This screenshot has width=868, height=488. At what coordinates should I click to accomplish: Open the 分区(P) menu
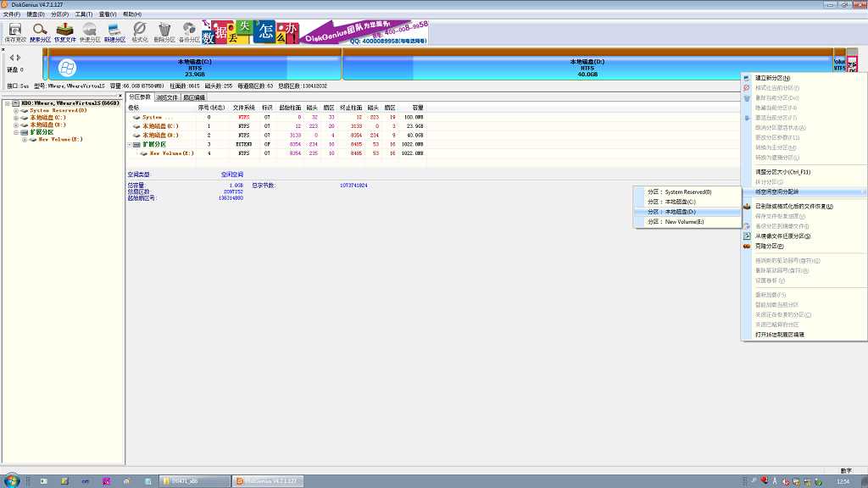59,14
